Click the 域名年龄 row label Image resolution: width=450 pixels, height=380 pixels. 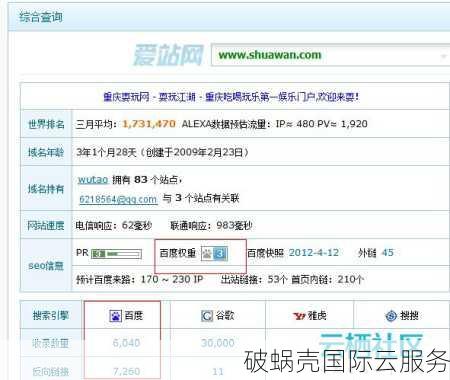46,152
